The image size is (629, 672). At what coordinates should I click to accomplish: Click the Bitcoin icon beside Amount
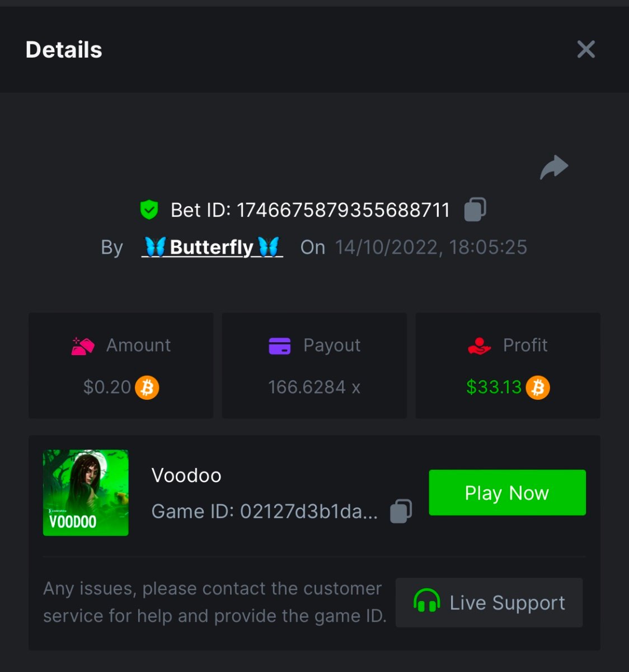147,387
